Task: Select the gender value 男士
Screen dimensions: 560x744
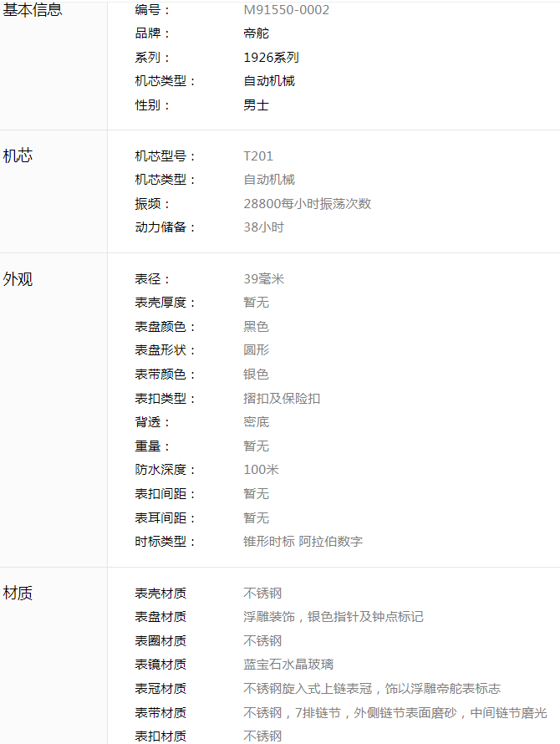Action: [257, 104]
